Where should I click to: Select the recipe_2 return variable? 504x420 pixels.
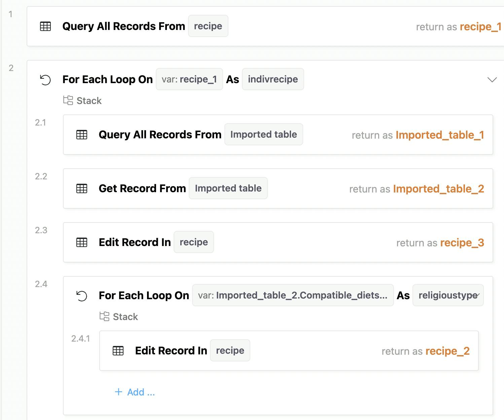(x=447, y=351)
